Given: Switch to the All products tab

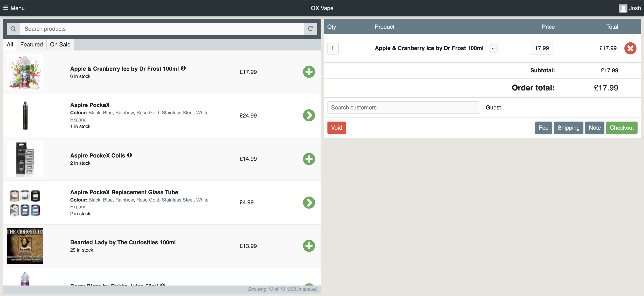Looking at the screenshot, I should [10, 44].
